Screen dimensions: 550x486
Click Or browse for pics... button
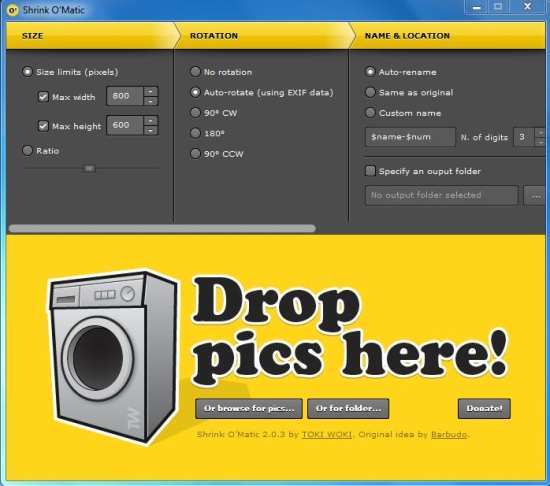249,409
